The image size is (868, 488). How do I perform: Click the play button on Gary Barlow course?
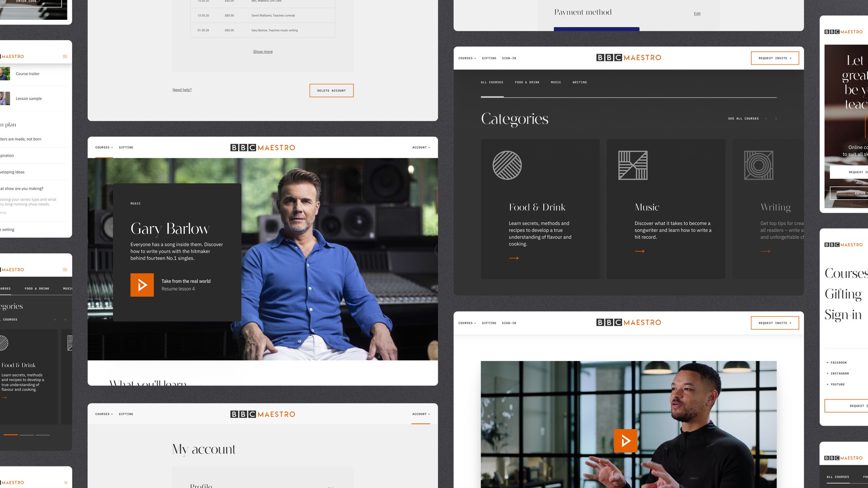[x=142, y=285]
